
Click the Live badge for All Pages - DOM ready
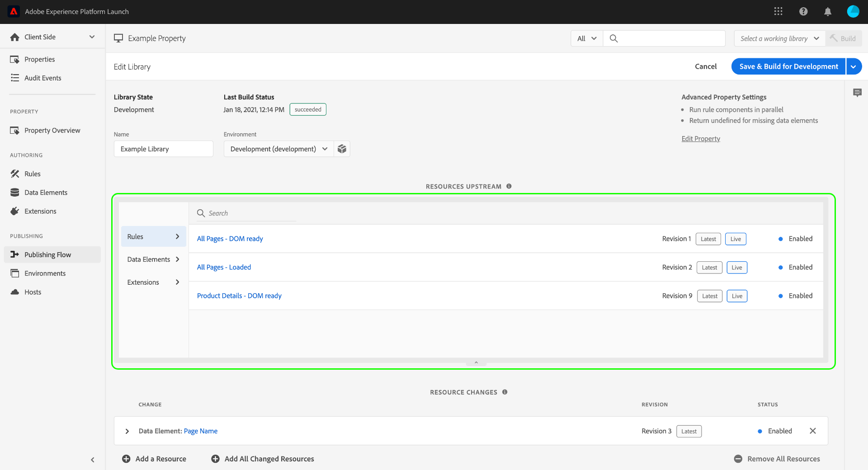pos(736,239)
